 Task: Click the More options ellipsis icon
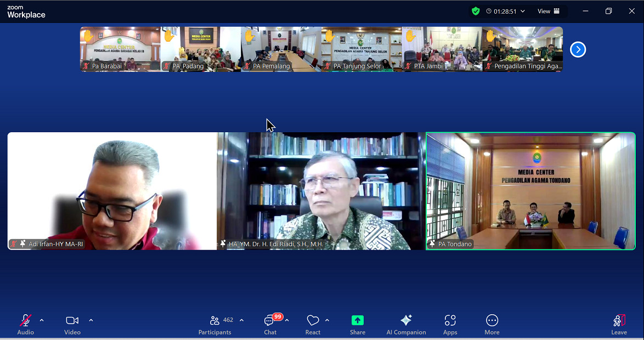492,321
